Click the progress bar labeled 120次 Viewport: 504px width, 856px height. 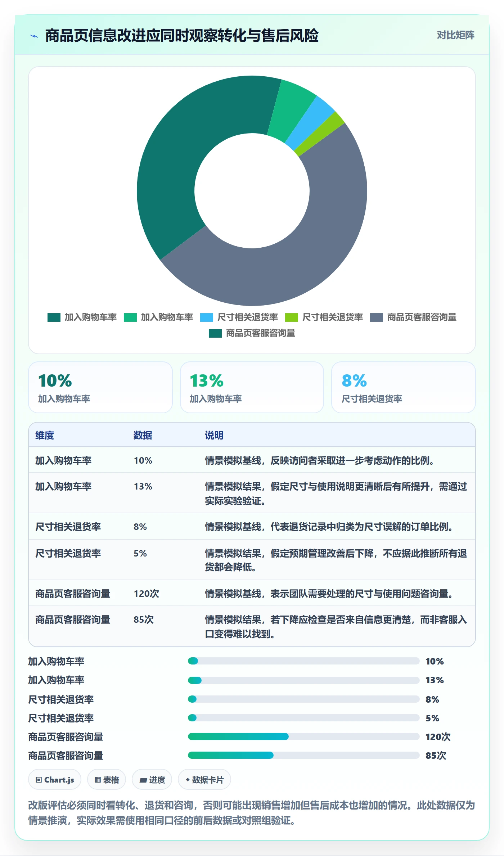point(304,736)
